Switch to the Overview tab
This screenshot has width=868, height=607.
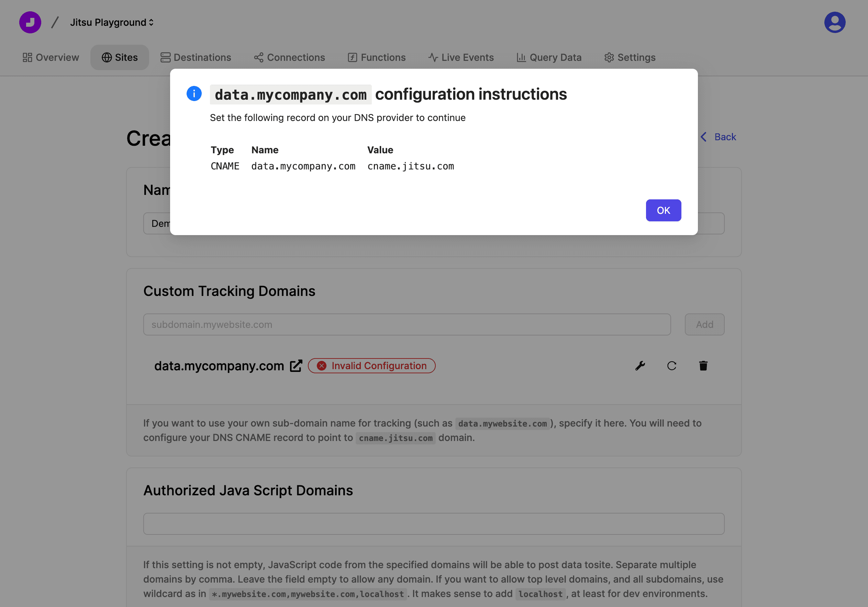pos(51,57)
